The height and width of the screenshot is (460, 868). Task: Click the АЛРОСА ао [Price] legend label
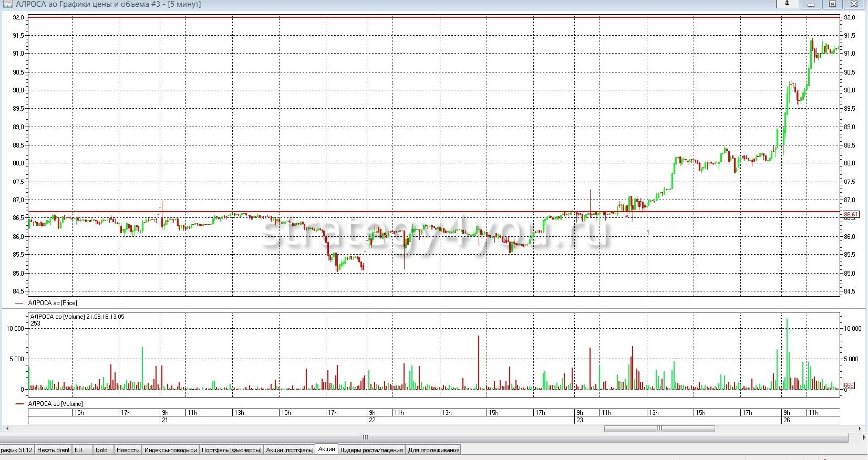pos(53,303)
